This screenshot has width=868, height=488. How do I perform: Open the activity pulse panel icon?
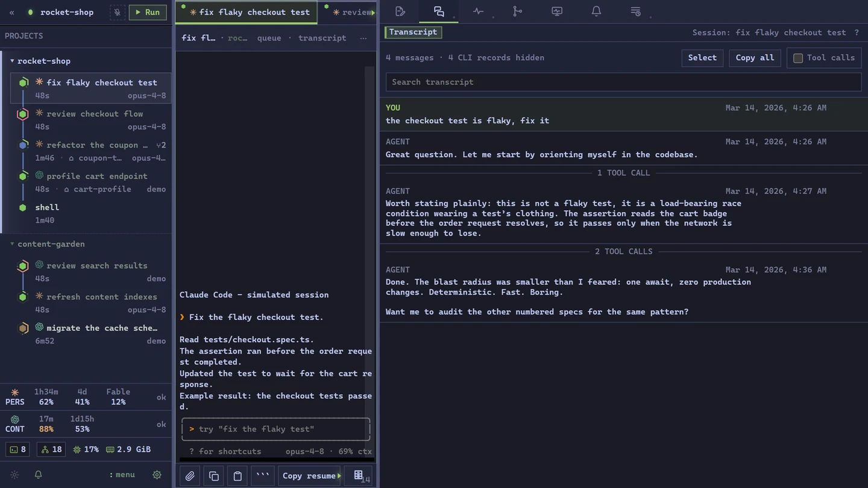tap(478, 11)
